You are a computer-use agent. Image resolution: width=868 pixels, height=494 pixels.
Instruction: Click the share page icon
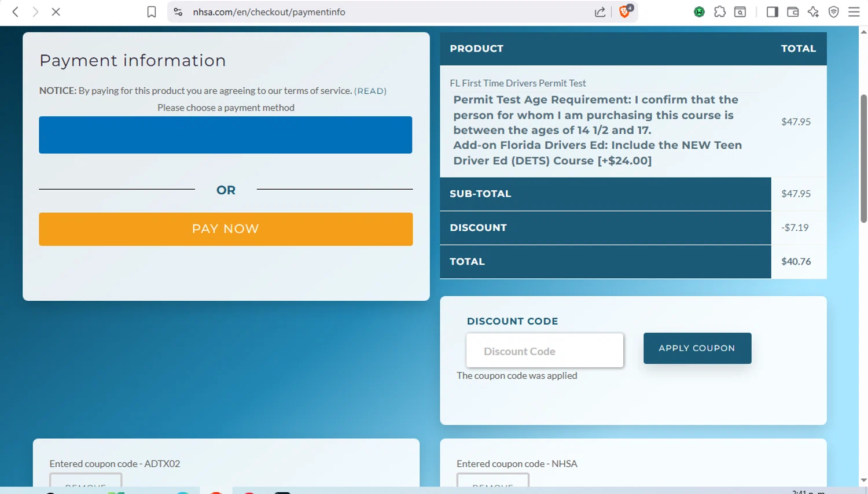(x=600, y=12)
